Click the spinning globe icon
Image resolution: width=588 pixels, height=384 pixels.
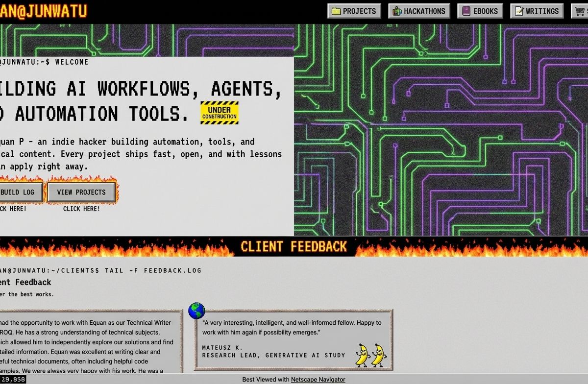[x=196, y=311]
